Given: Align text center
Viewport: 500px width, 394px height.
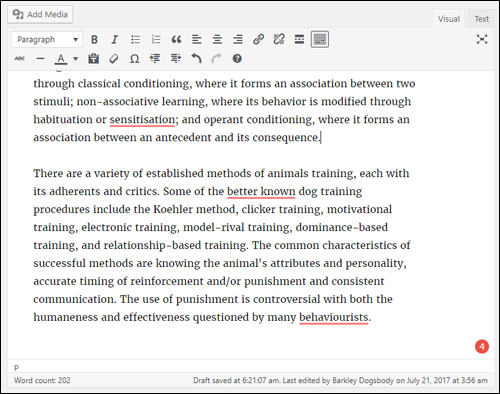Looking at the screenshot, I should 217,40.
